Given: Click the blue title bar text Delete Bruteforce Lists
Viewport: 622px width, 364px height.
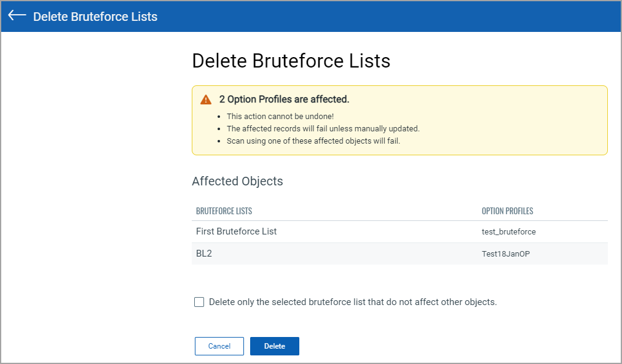Looking at the screenshot, I should pos(95,17).
